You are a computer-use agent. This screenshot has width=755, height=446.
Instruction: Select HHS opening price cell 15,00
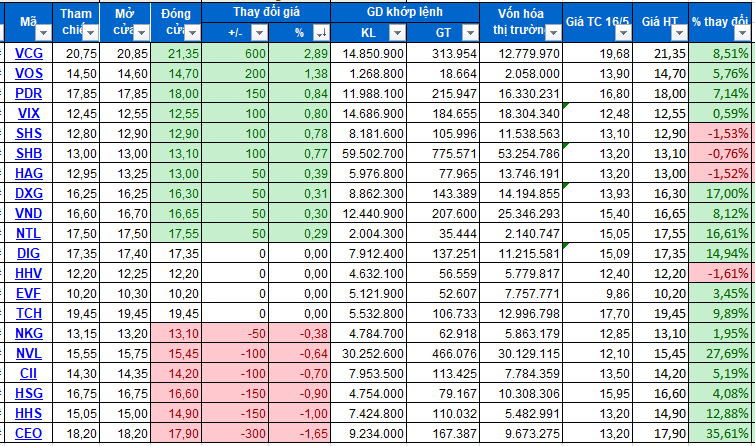click(125, 414)
